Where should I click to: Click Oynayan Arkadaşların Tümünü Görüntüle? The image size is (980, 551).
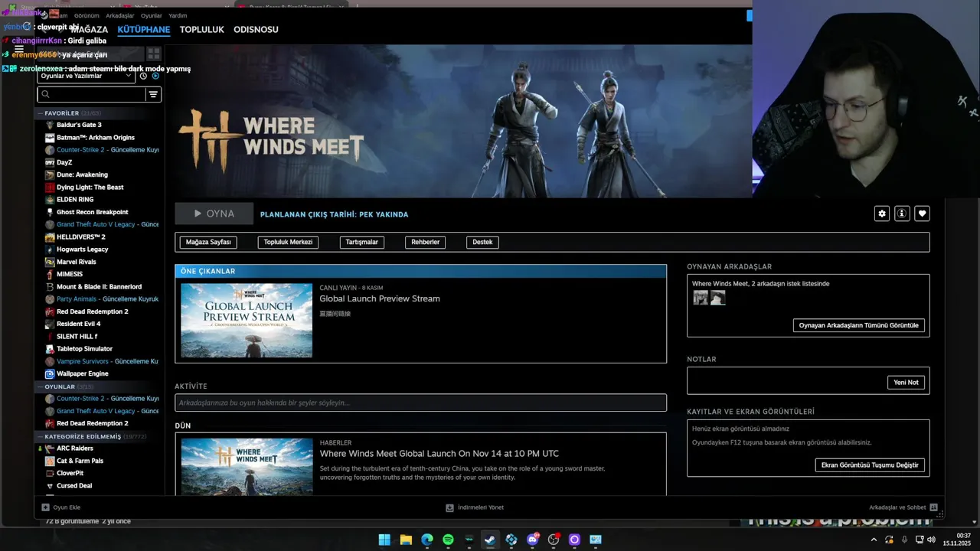click(859, 325)
